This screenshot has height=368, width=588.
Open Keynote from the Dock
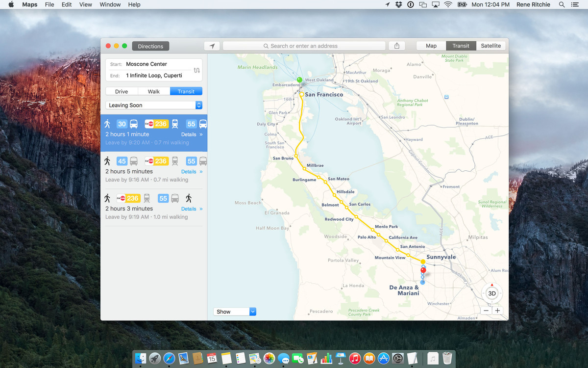(x=341, y=359)
